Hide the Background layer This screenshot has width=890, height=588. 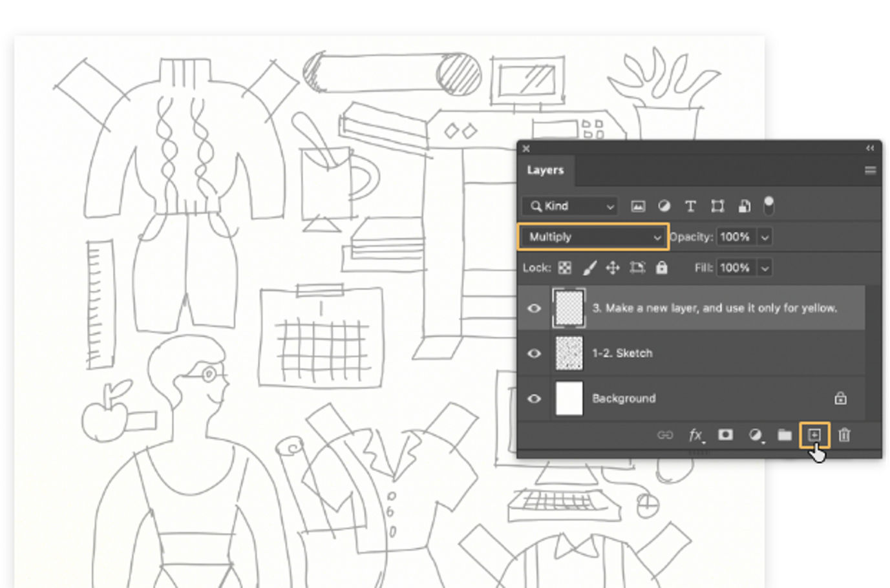tap(534, 399)
